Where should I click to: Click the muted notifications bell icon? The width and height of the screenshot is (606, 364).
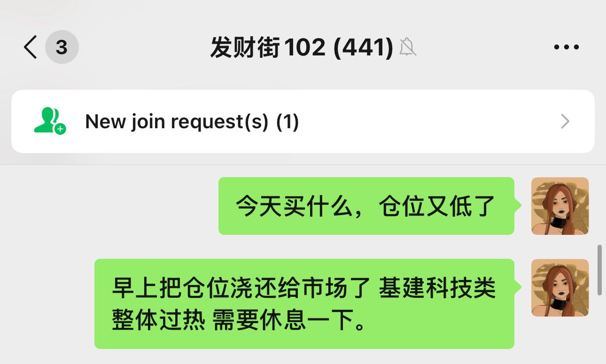[408, 47]
